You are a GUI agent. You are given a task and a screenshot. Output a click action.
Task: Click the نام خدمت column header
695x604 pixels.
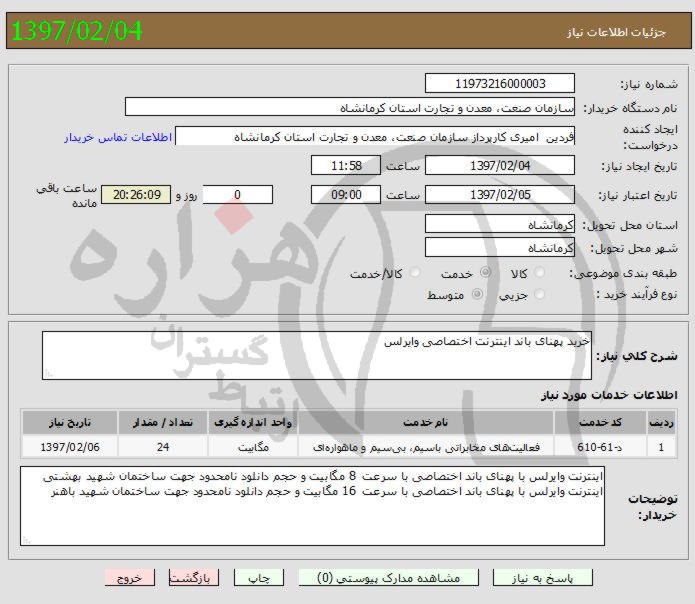(x=426, y=422)
